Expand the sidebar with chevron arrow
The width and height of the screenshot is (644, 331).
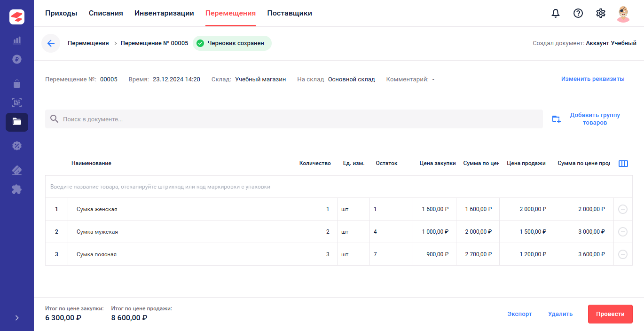(17, 318)
